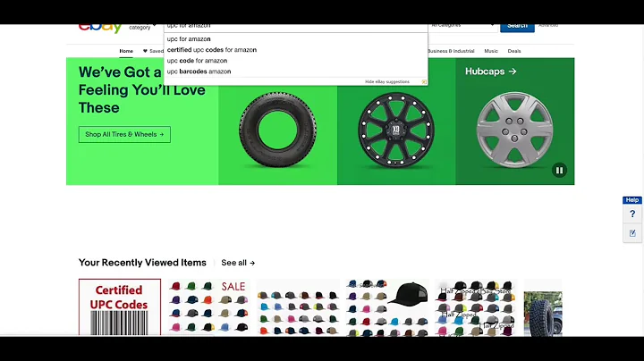Screen dimensions: 644x361
Task: Open the Shop by category dropdown
Action: pos(142,27)
